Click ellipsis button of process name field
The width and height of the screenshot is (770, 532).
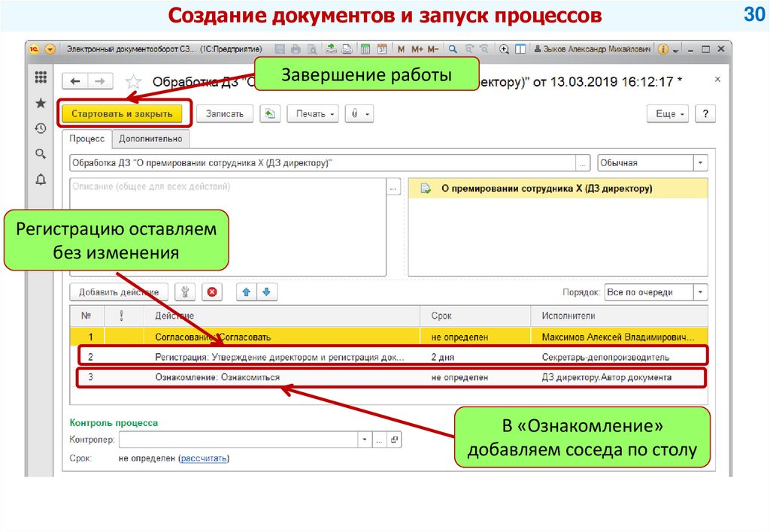point(583,163)
